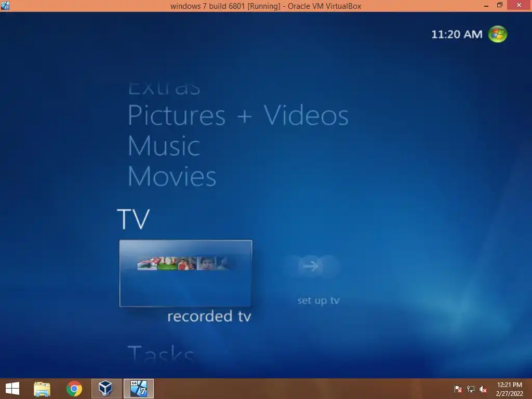The height and width of the screenshot is (399, 532).
Task: Go to the Tasks menu category
Action: [x=161, y=353]
